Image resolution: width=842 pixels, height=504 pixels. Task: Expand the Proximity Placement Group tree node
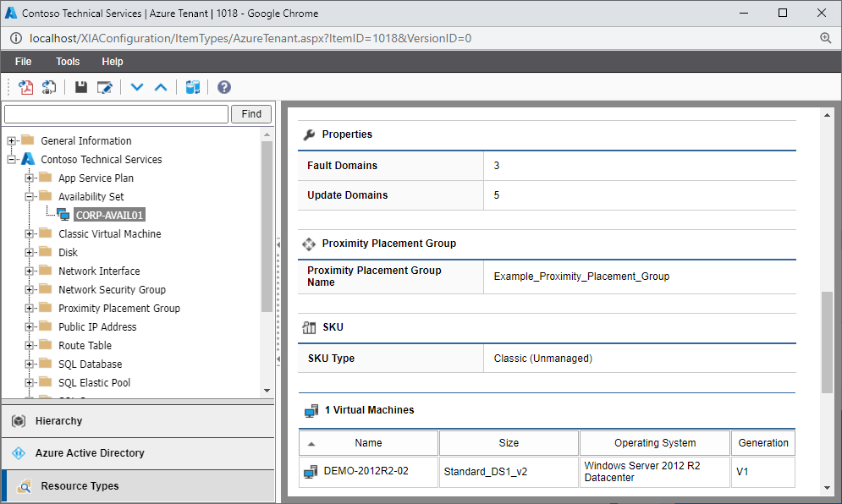(29, 308)
